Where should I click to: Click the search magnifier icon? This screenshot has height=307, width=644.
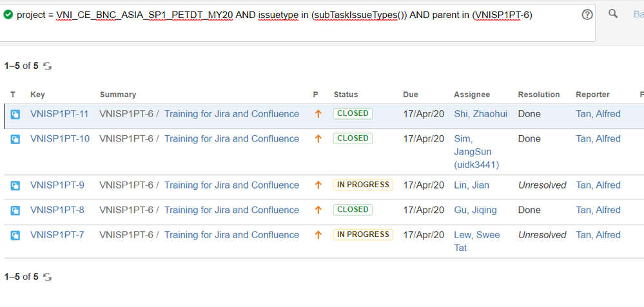tap(613, 14)
